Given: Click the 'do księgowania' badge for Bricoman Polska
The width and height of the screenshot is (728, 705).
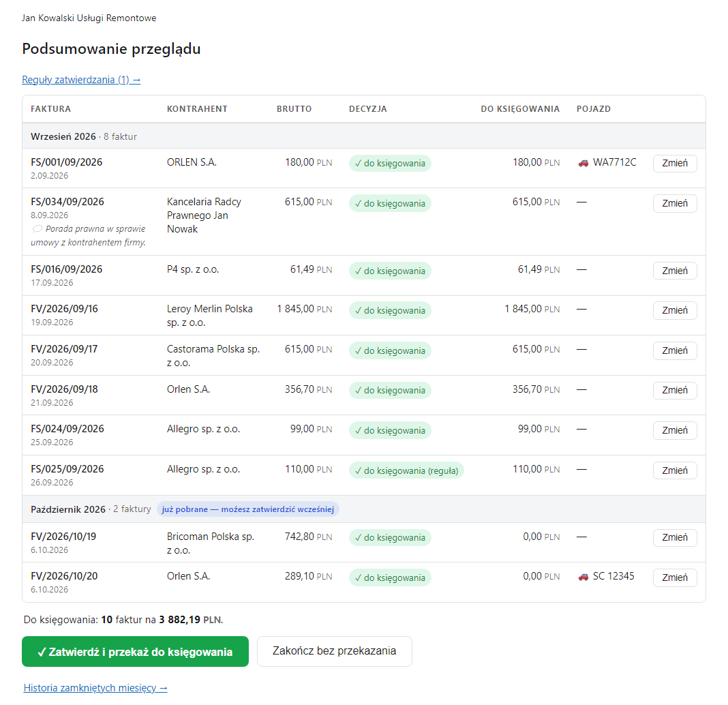Looking at the screenshot, I should tap(390, 538).
